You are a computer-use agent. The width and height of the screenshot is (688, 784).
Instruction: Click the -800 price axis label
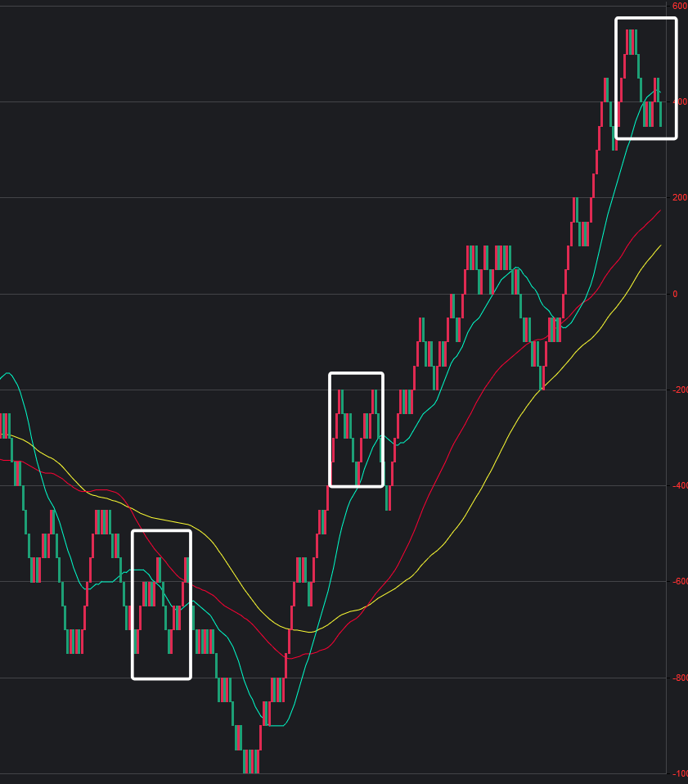(x=679, y=678)
